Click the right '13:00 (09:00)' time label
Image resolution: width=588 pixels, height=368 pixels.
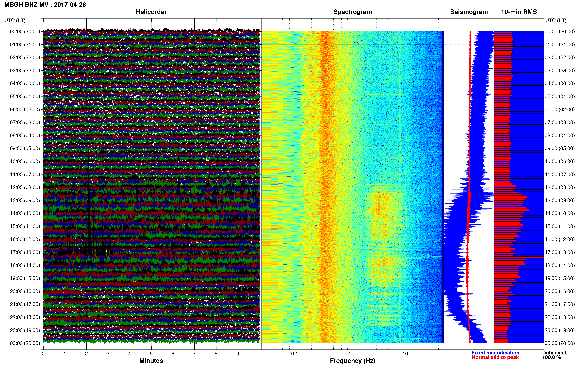pyautogui.click(x=560, y=200)
